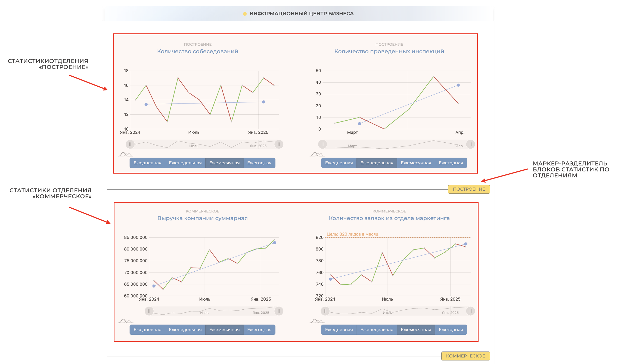The image size is (627, 364).
Task: Click the Количество заявок из отдела маркетинга title
Action: (x=389, y=218)
